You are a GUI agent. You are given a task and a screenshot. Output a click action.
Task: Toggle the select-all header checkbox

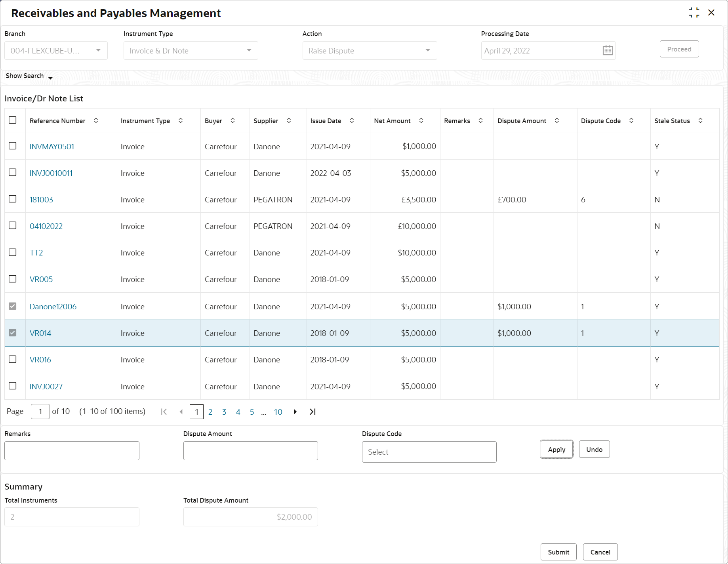click(x=13, y=120)
